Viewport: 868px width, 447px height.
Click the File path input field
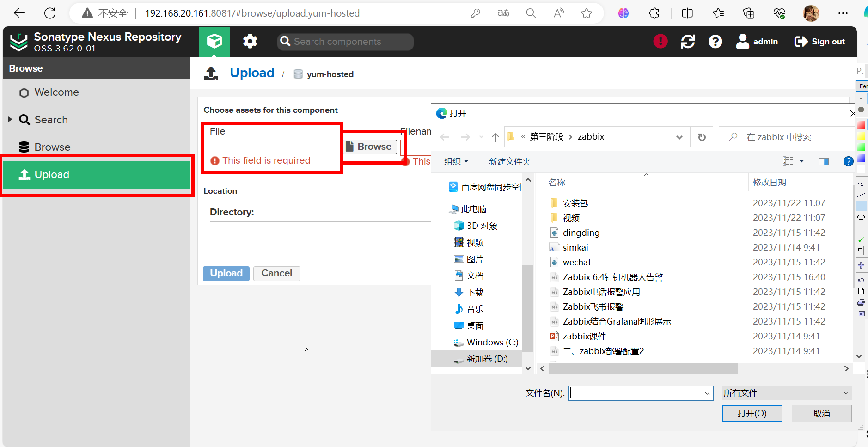coord(275,147)
